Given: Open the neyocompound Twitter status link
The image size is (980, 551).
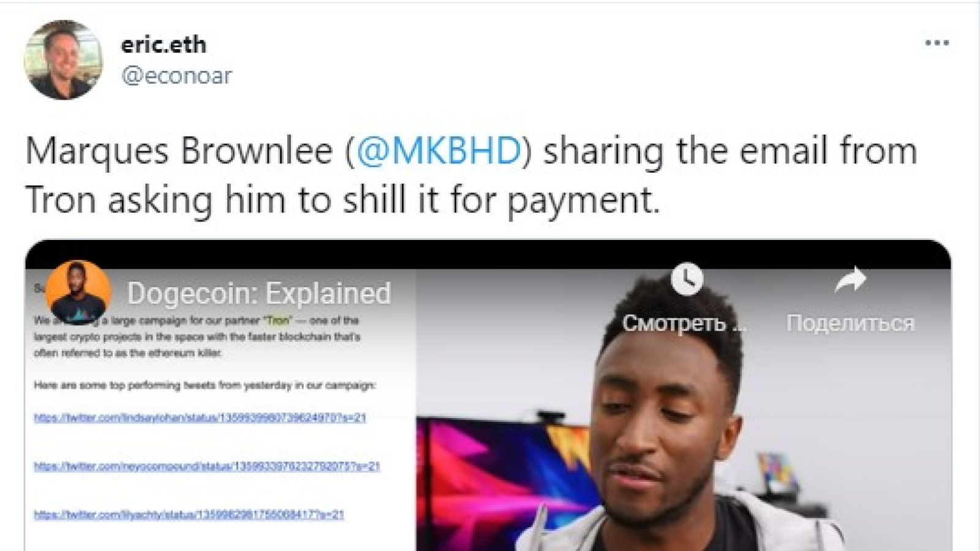Looking at the screenshot, I should pos(207,466).
